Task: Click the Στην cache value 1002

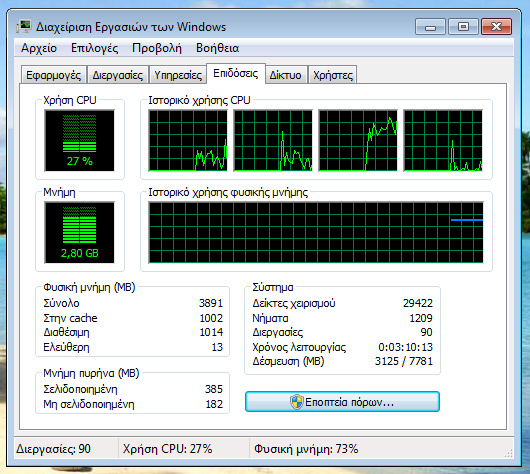Action: (x=211, y=318)
